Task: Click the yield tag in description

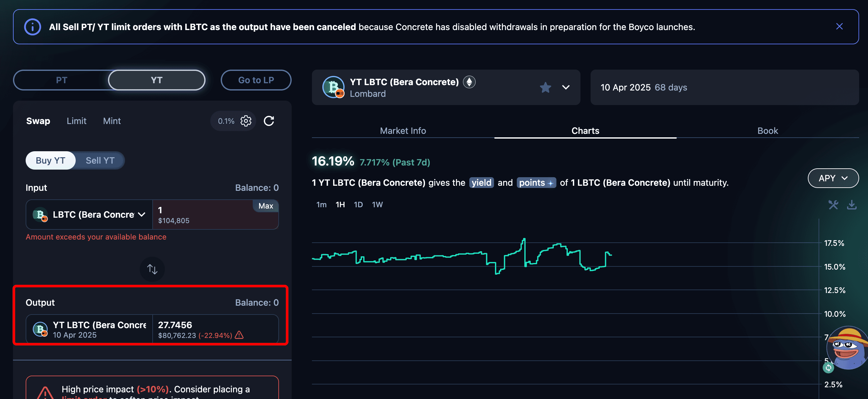Action: [482, 183]
